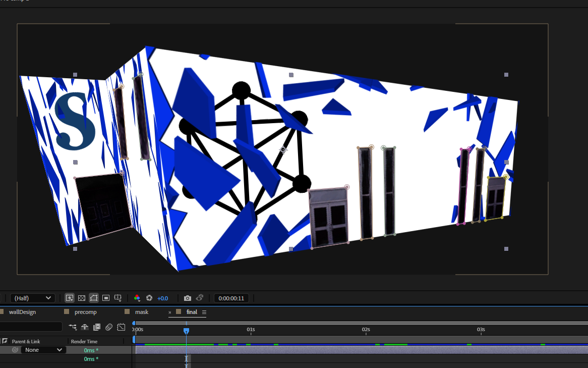The width and height of the screenshot is (588, 368).
Task: Open the Composition Mini-Flowchart
Action: (x=73, y=327)
